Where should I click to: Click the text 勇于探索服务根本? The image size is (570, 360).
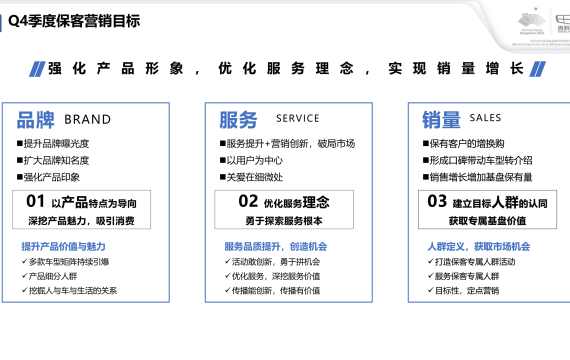pyautogui.click(x=284, y=221)
